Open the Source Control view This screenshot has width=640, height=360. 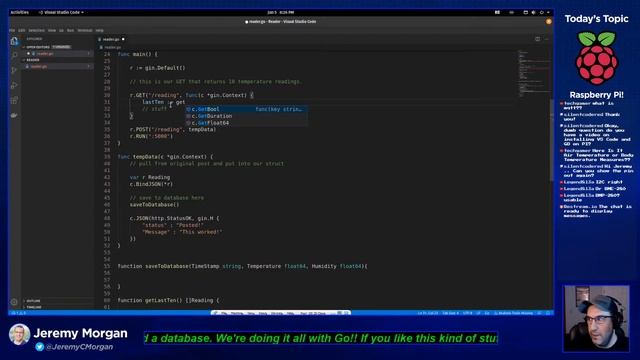click(x=14, y=70)
